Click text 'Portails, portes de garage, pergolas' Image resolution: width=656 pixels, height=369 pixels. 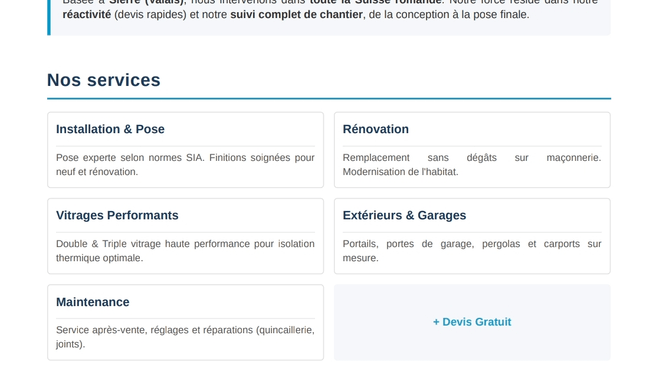[431, 244]
